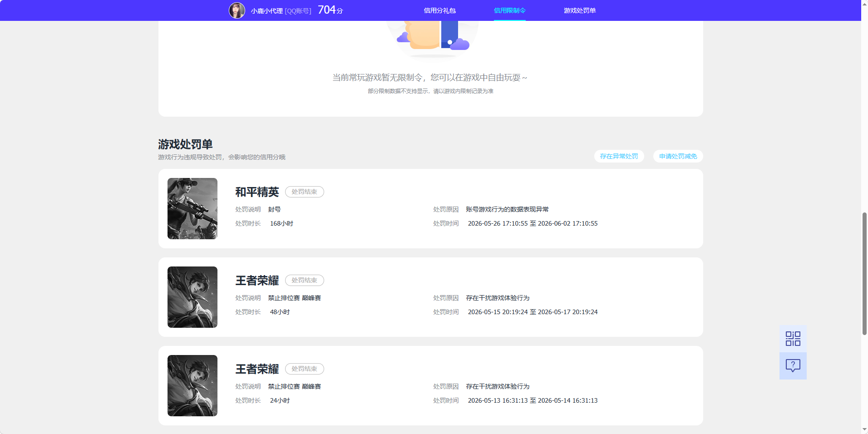868x434 pixels.
Task: Switch to 信用分礼包 tab
Action: [x=439, y=10]
